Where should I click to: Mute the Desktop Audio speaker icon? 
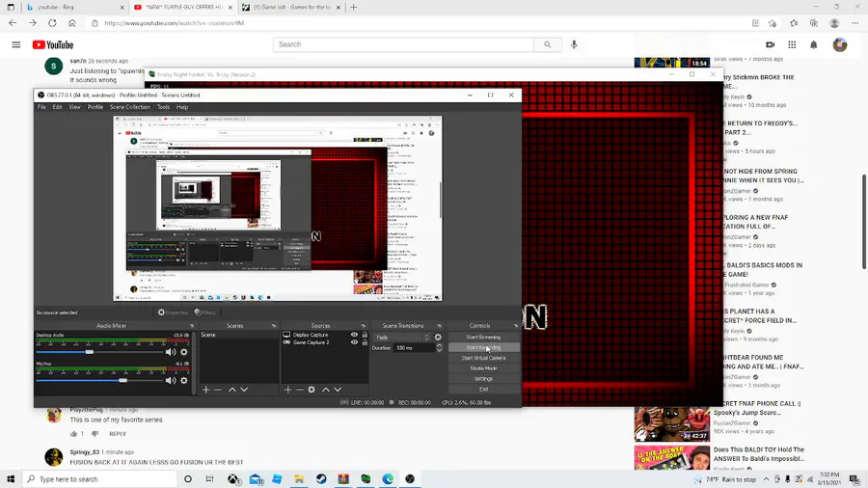pyautogui.click(x=171, y=352)
